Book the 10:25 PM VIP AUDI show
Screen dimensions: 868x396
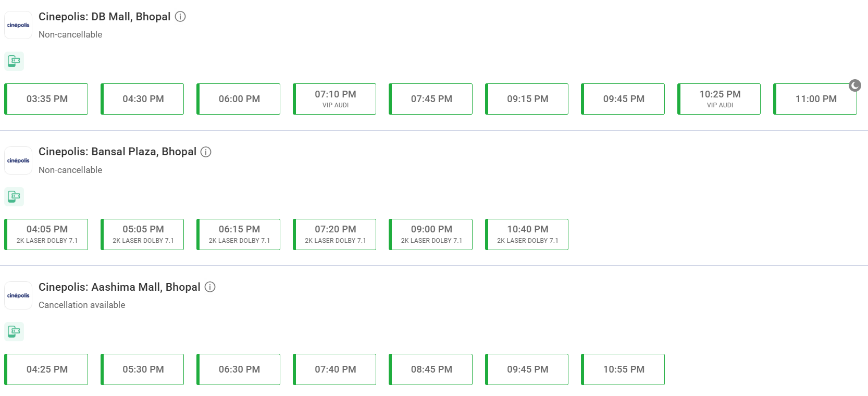(x=719, y=99)
